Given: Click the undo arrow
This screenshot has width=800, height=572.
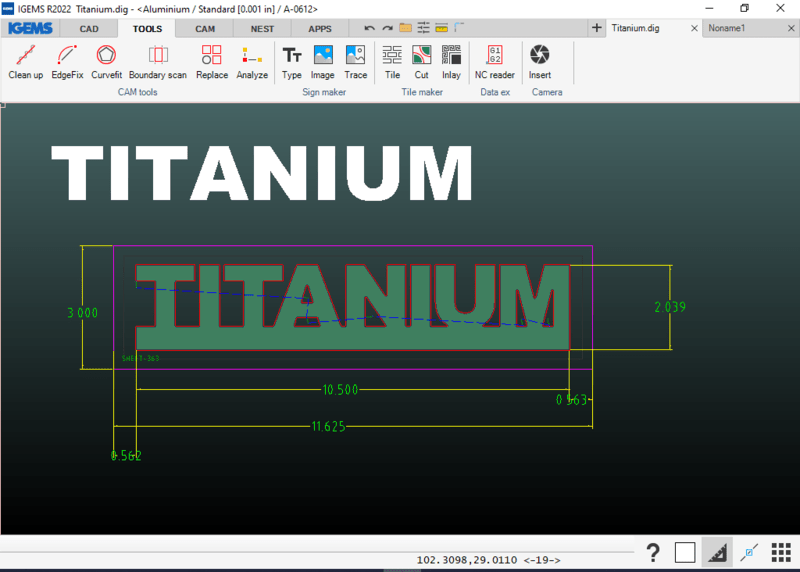Looking at the screenshot, I should (369, 28).
